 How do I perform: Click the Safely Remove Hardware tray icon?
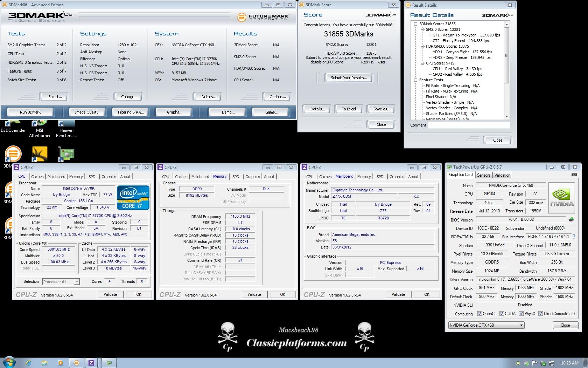click(x=543, y=363)
